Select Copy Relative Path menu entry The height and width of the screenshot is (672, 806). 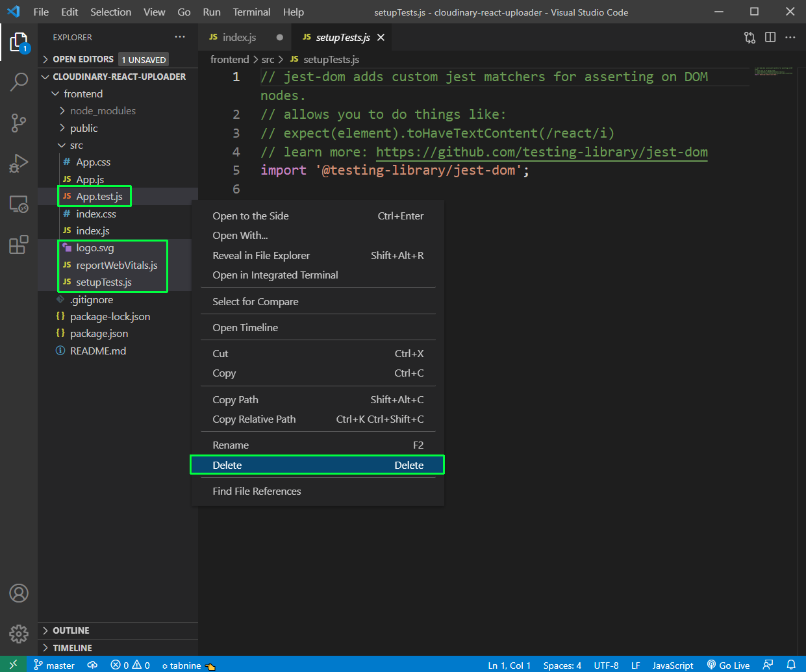318,419
